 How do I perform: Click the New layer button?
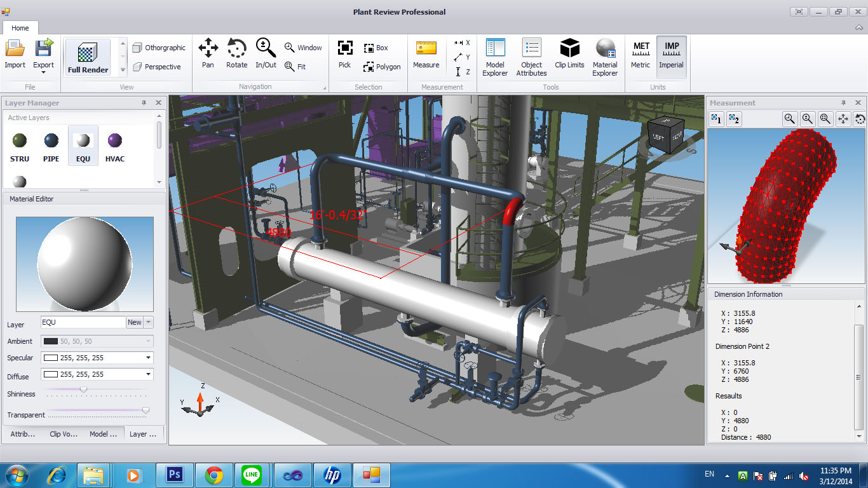pyautogui.click(x=135, y=322)
